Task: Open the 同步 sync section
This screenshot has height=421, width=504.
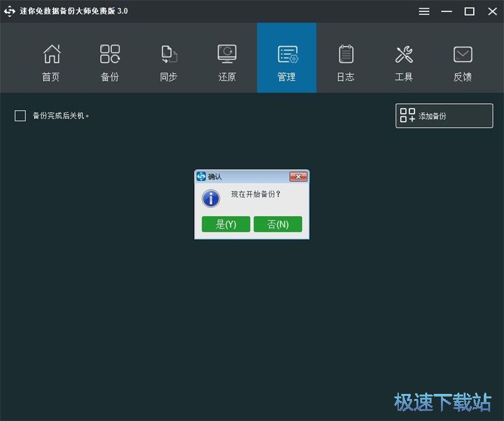Action: [x=169, y=63]
